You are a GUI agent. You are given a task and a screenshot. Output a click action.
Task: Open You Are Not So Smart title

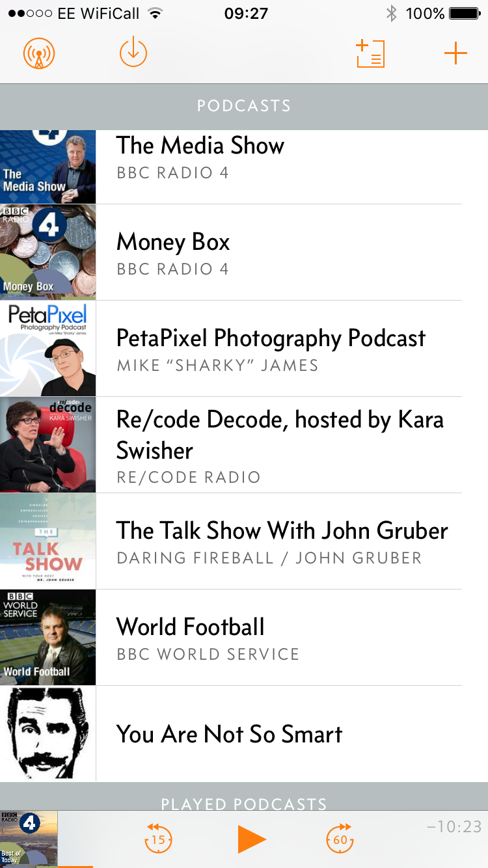coord(229,734)
